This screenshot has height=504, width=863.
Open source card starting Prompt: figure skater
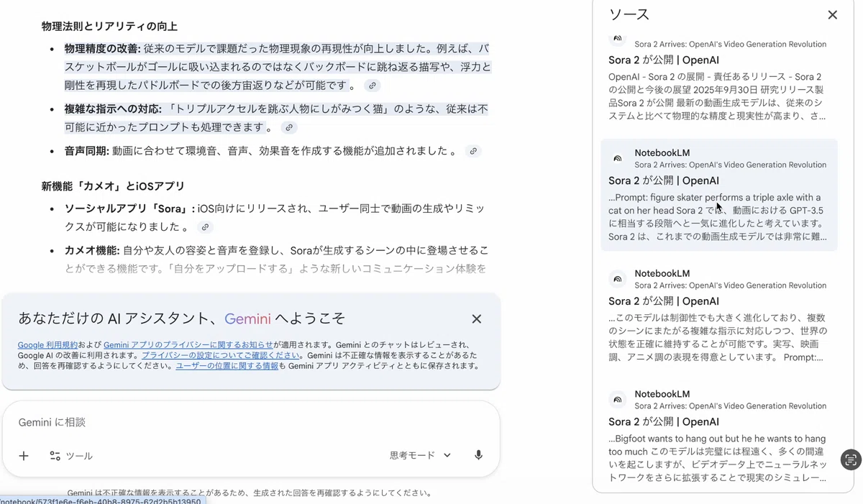point(719,195)
